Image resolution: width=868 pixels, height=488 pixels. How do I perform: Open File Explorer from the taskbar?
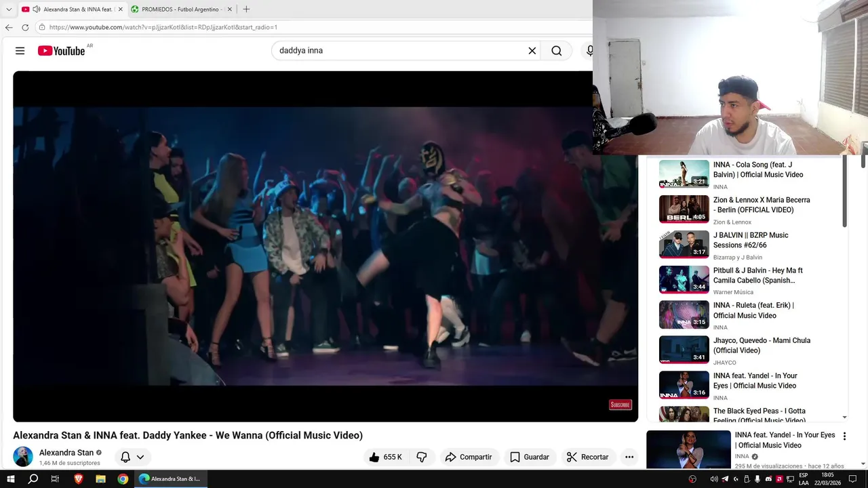(100, 479)
